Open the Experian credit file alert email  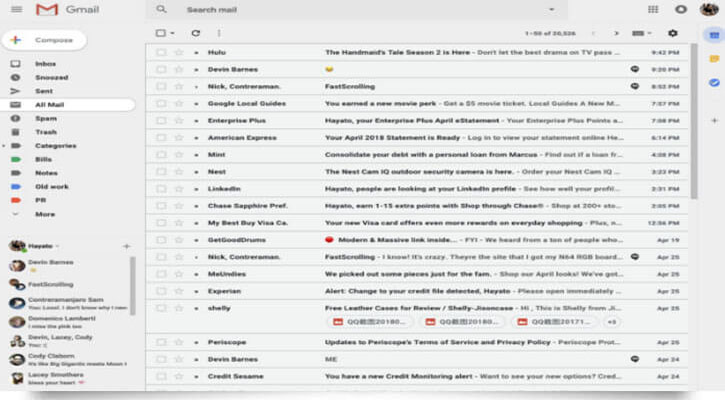click(416, 291)
